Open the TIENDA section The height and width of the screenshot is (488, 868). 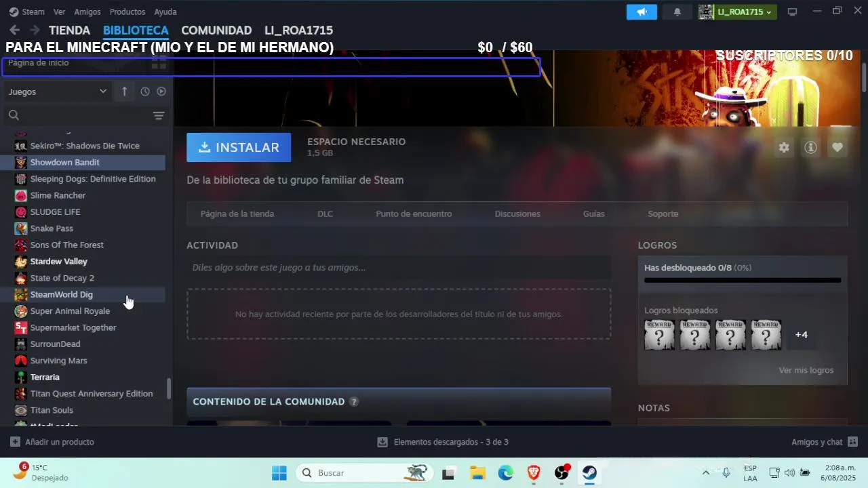69,30
